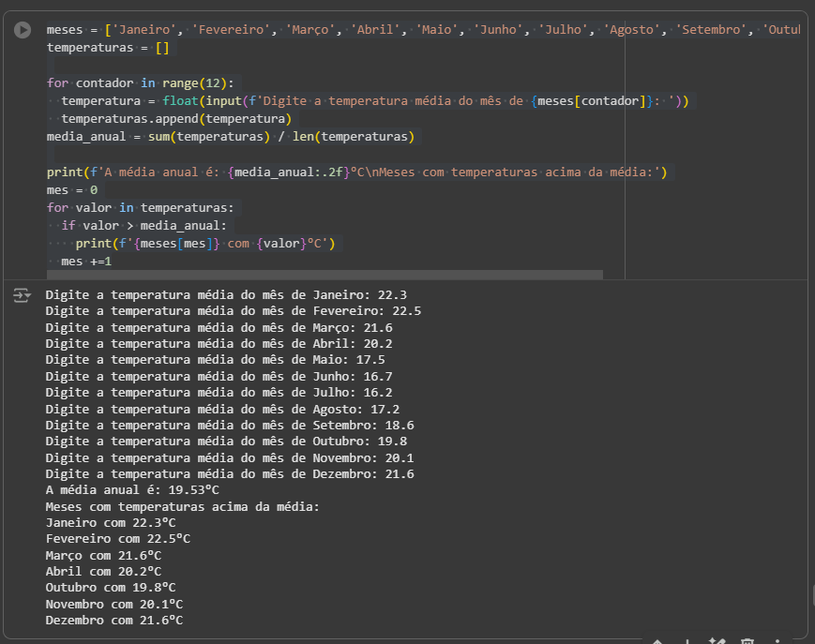Click the output line 'A média anual é: 19.53ºC'
The width and height of the screenshot is (815, 644).
coord(132,489)
